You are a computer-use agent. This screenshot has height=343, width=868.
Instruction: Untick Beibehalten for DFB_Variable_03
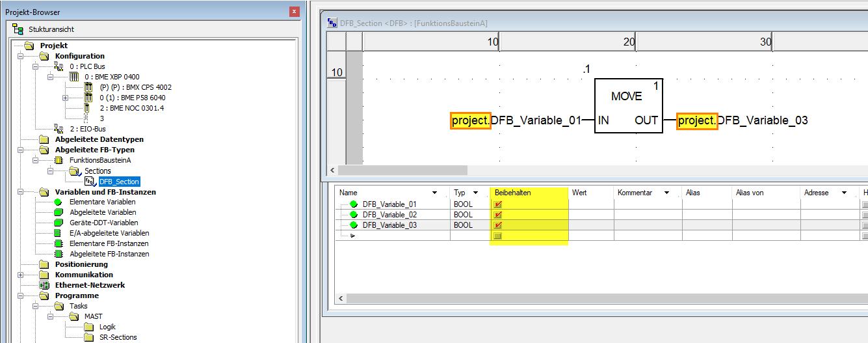point(498,225)
